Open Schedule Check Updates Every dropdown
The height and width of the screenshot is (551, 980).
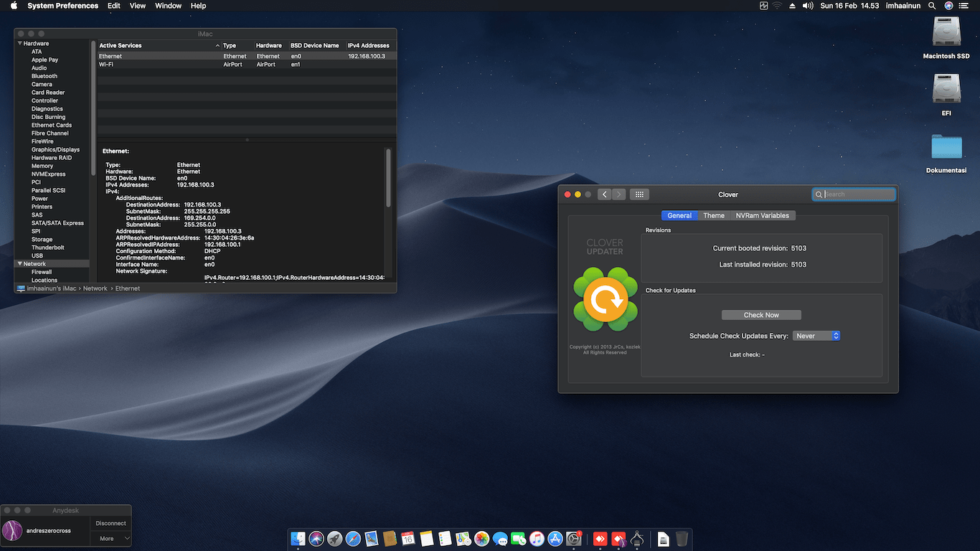pyautogui.click(x=816, y=336)
